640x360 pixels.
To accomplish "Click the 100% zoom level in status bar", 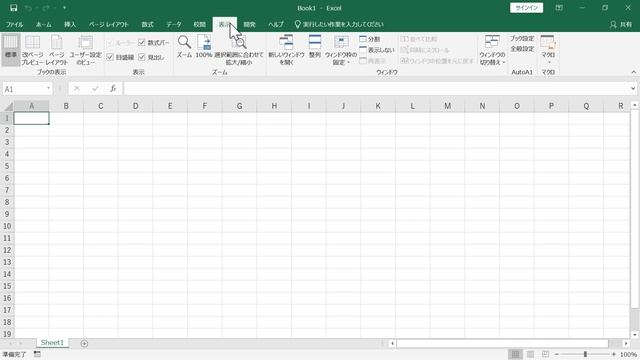I will coord(628,354).
